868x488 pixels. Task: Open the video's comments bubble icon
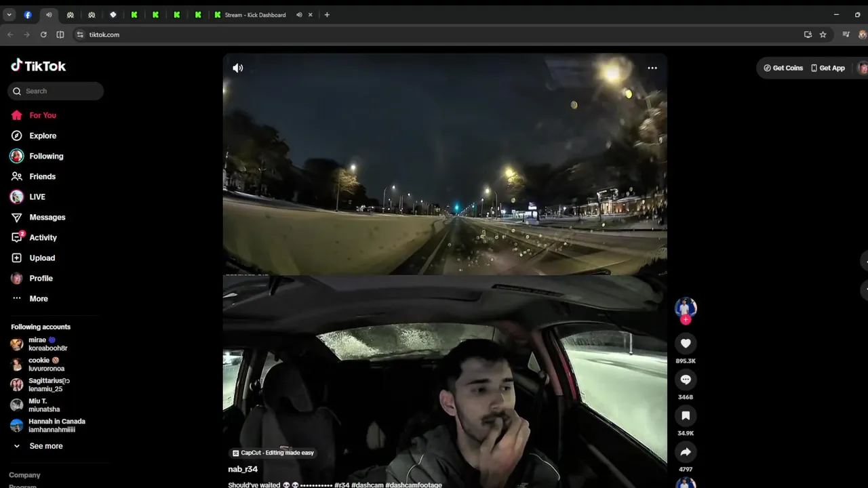[x=686, y=380]
